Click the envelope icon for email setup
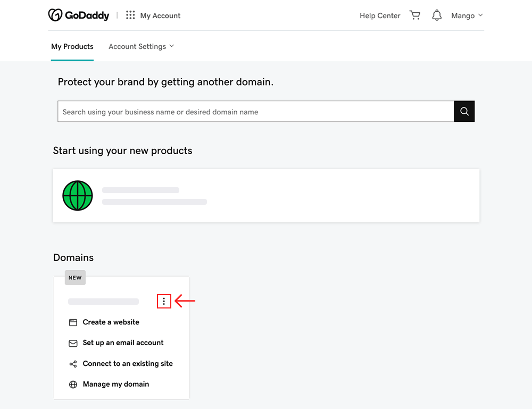 point(73,343)
